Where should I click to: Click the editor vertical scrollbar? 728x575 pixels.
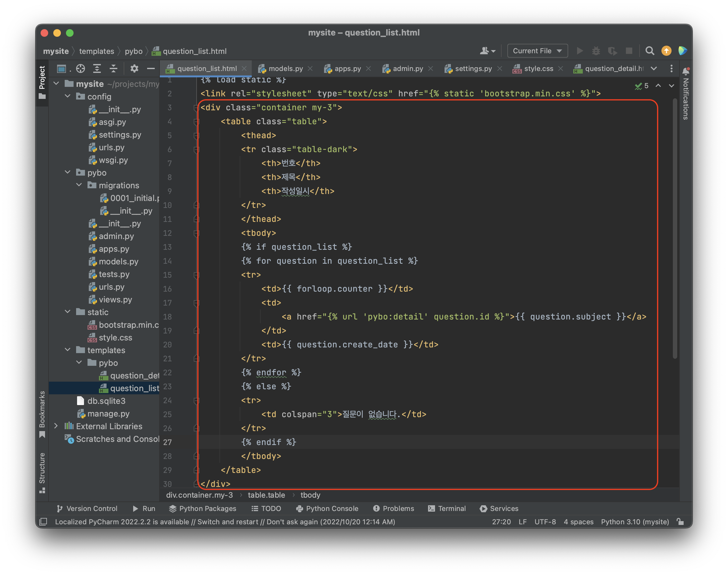[x=674, y=229]
